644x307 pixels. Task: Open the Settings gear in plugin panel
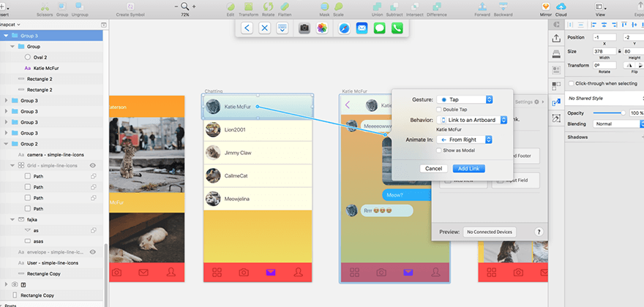[536, 102]
